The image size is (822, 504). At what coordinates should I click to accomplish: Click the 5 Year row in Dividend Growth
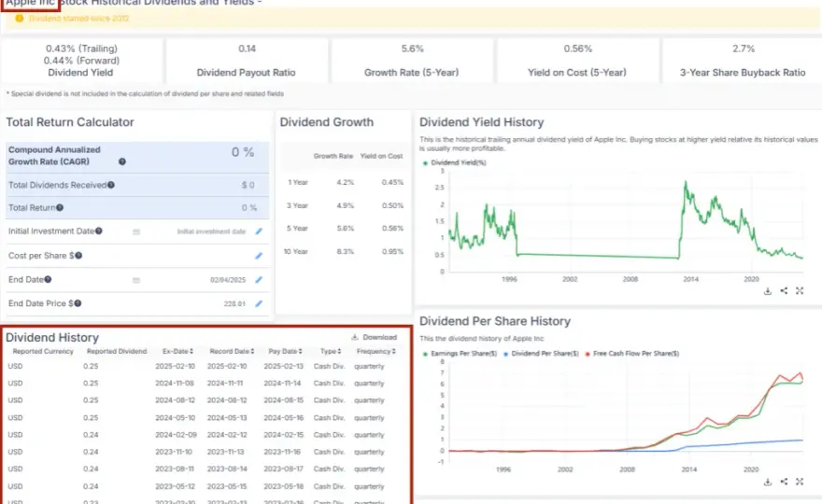click(344, 229)
